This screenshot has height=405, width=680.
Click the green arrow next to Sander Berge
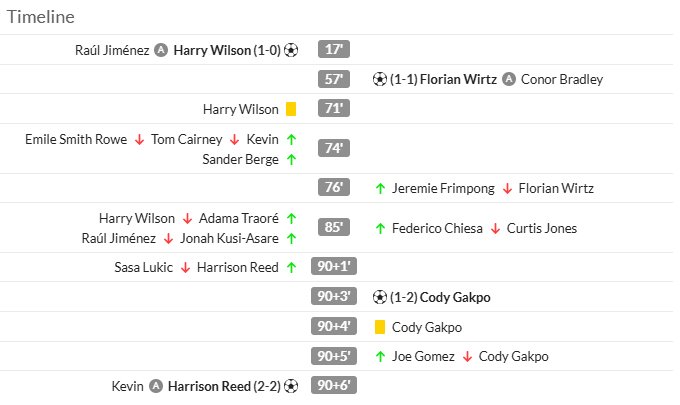(291, 160)
